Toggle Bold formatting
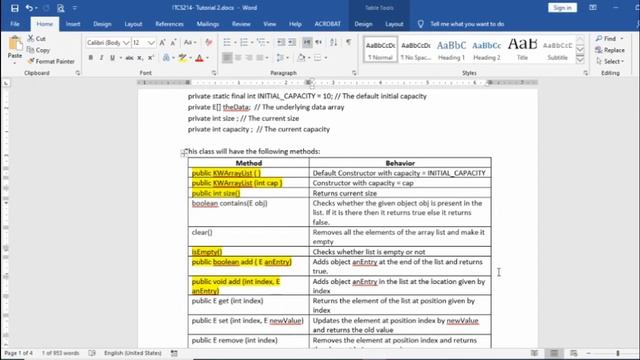The image size is (640, 360). click(x=91, y=58)
